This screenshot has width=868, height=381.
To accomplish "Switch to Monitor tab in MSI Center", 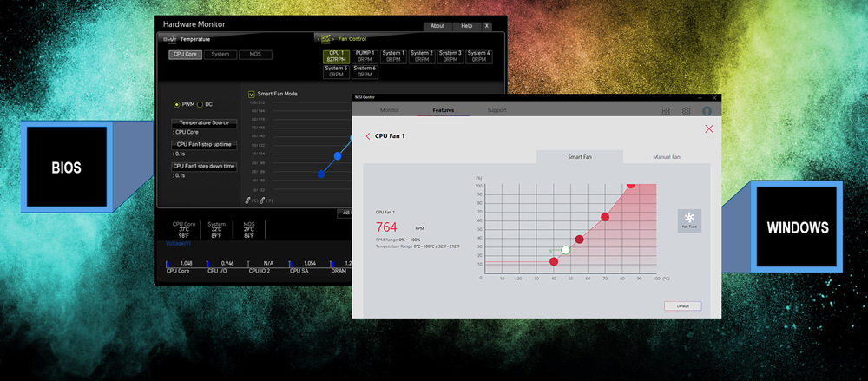I will click(x=390, y=110).
